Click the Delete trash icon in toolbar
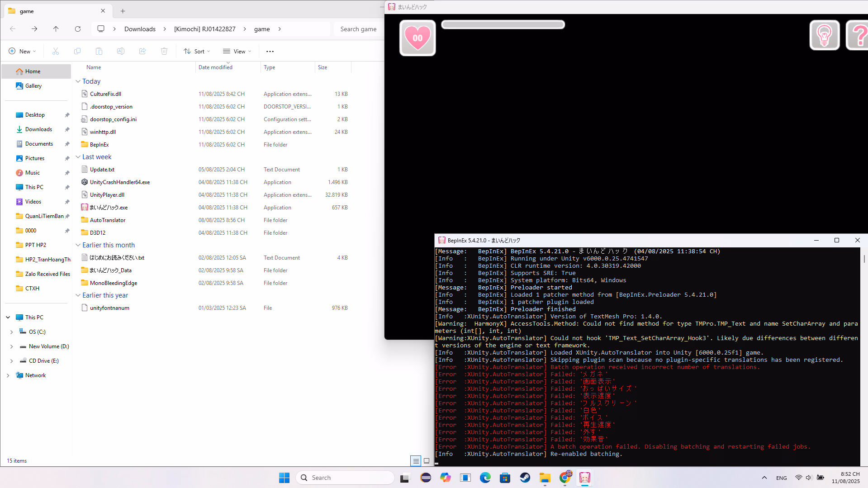Screen dimensions: 868x488 (x=164, y=52)
